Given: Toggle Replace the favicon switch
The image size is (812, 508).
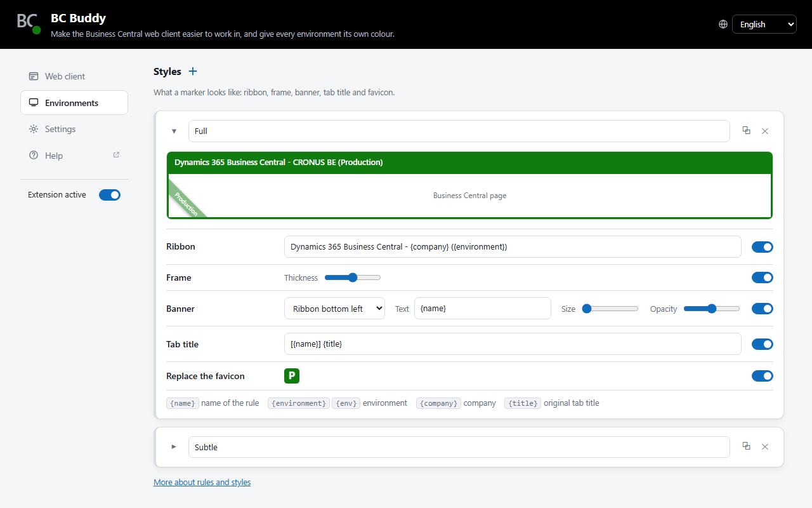Looking at the screenshot, I should [x=763, y=376].
